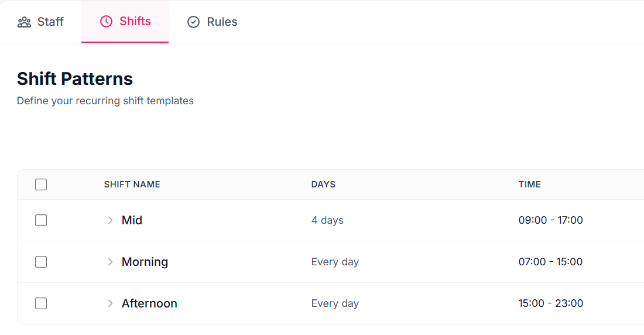Select the Shifts tab label
The image size is (644, 335).
click(x=135, y=22)
